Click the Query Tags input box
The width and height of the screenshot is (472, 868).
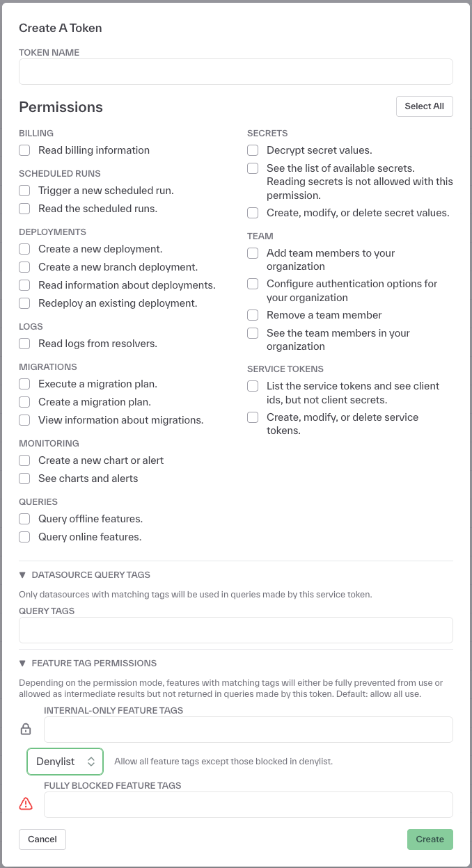tap(235, 629)
